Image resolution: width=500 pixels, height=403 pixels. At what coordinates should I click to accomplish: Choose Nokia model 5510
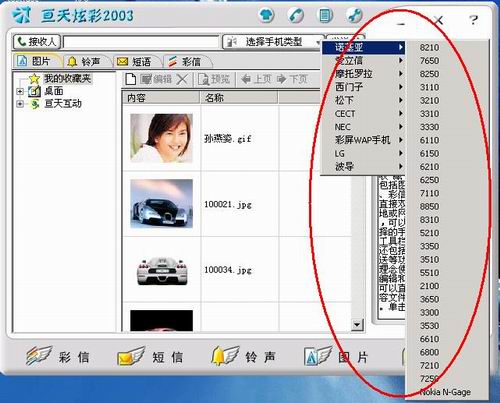coord(447,273)
